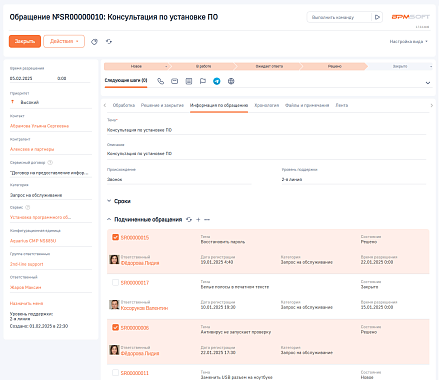Click the flag icon in next steps
Screen dimensions: 439x380
(203, 81)
